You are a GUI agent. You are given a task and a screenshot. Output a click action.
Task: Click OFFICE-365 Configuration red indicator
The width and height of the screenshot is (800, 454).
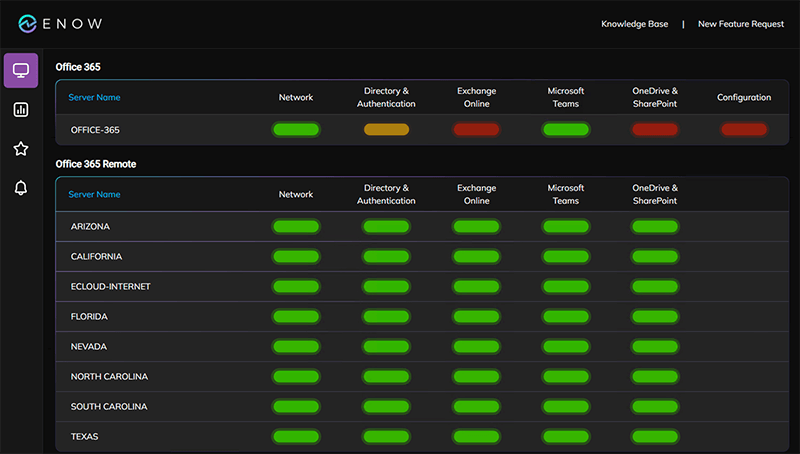[x=744, y=130]
